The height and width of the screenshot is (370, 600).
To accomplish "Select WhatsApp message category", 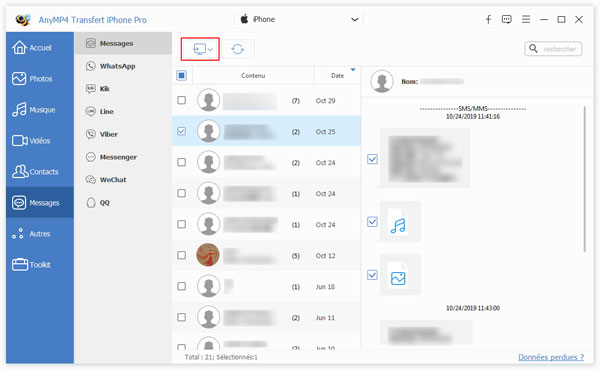I will [x=123, y=66].
